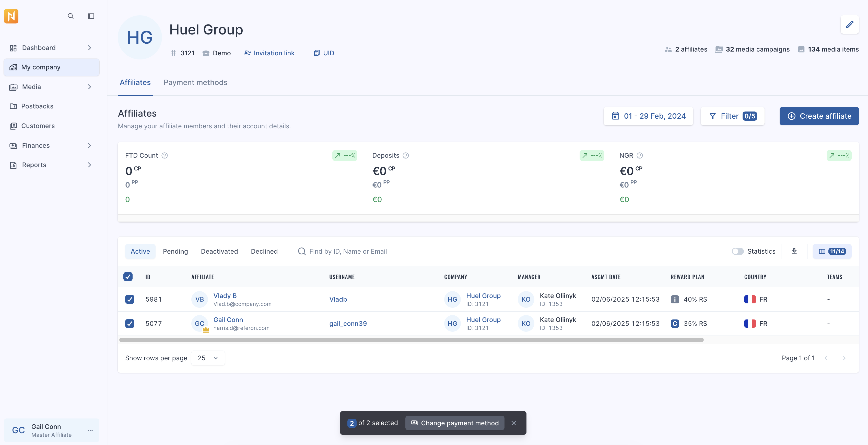
Task: Open the date range picker 01 - 29 Feb, 2024
Action: pos(648,116)
